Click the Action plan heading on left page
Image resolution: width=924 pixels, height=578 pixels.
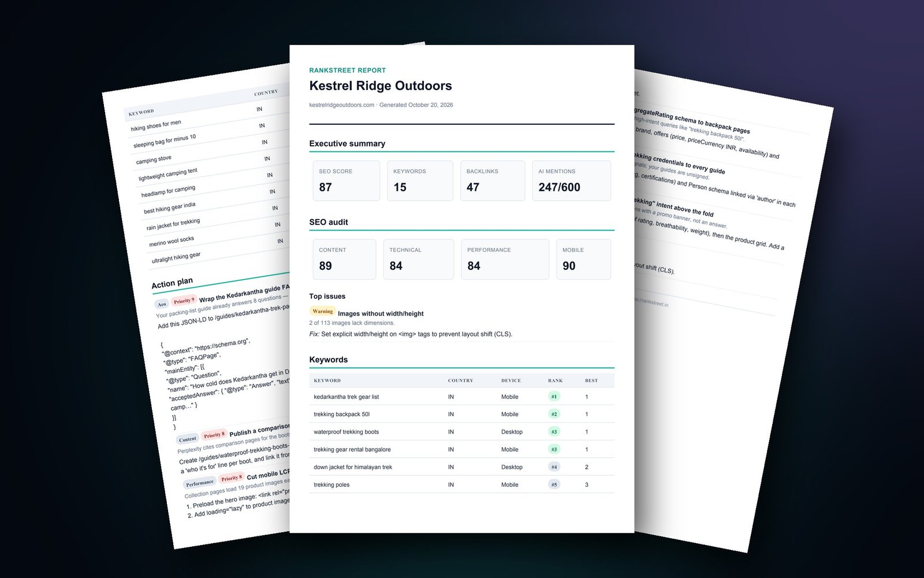(172, 283)
